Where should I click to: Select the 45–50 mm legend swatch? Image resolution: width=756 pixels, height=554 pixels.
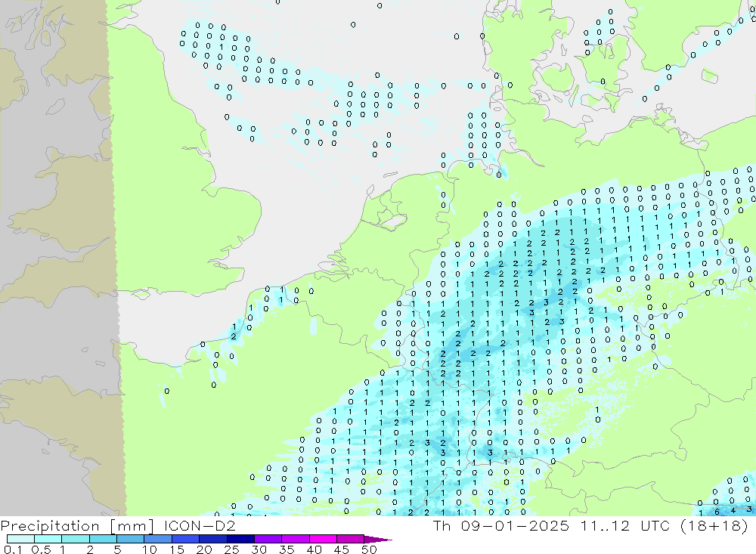351,539
